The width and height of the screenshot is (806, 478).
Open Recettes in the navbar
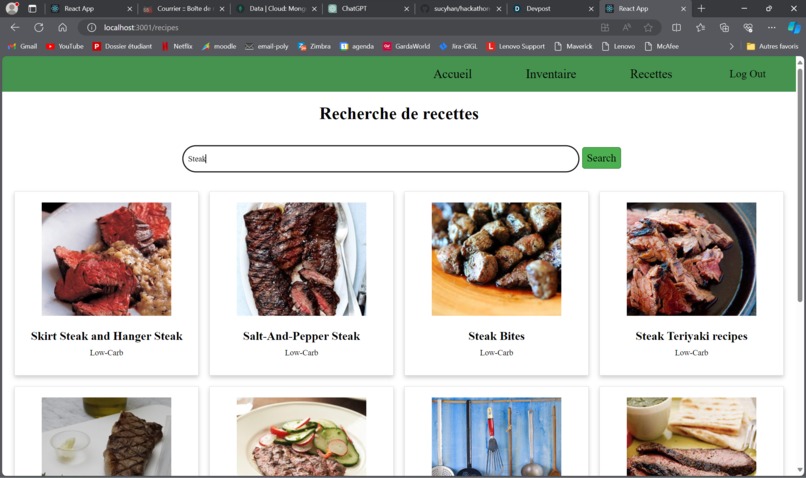pyautogui.click(x=651, y=74)
